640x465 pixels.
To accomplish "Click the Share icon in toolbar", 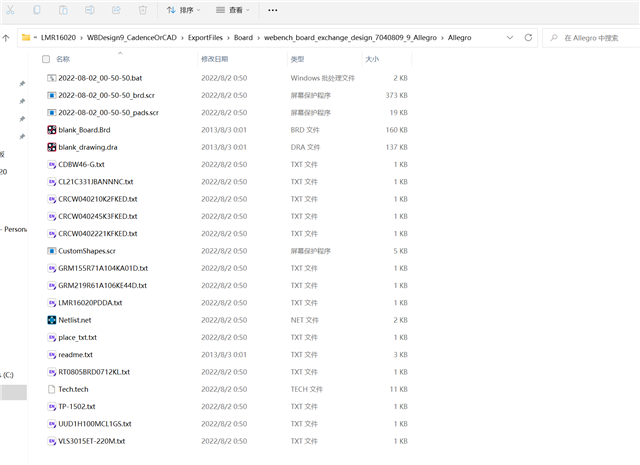I will tap(116, 10).
